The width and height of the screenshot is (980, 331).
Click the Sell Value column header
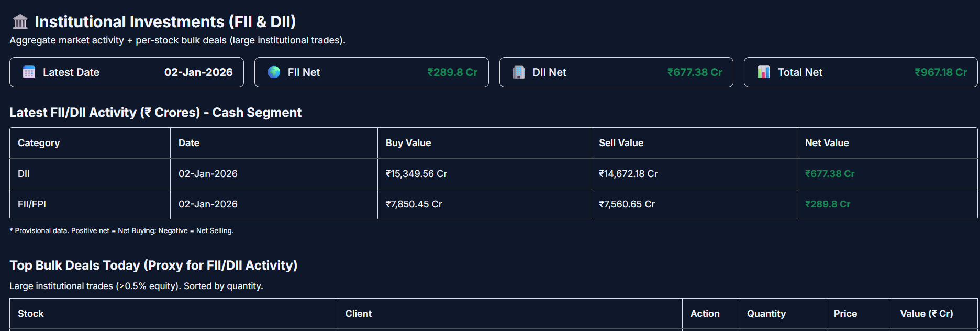point(621,143)
